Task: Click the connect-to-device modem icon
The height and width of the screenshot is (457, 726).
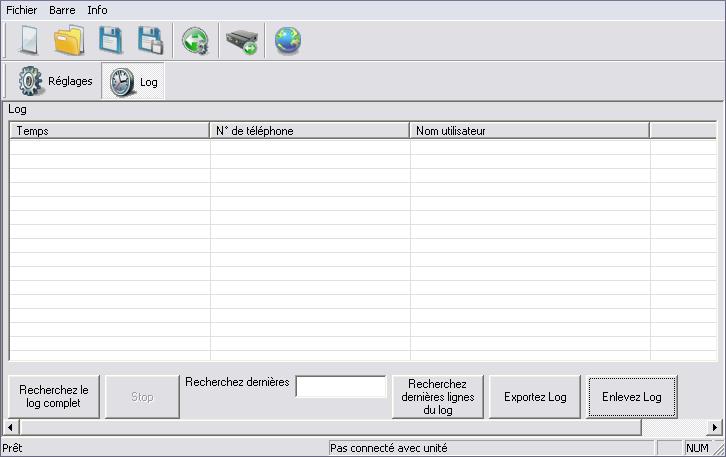Action: (241, 42)
